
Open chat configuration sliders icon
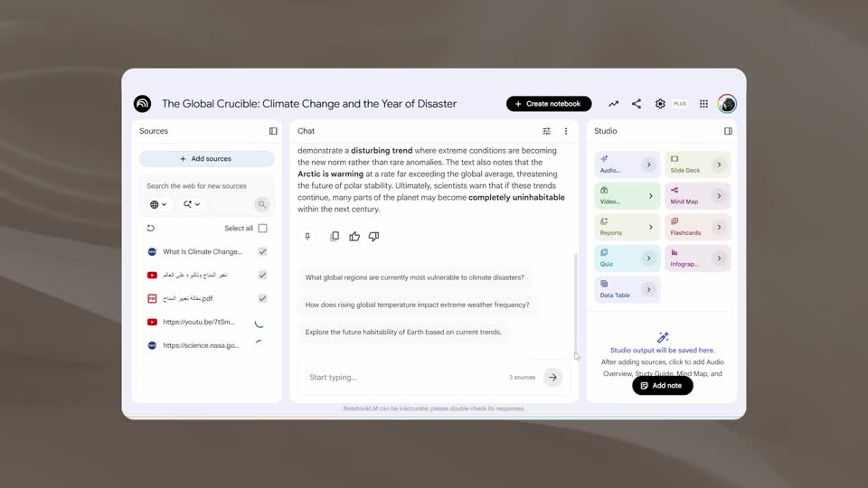(x=546, y=131)
